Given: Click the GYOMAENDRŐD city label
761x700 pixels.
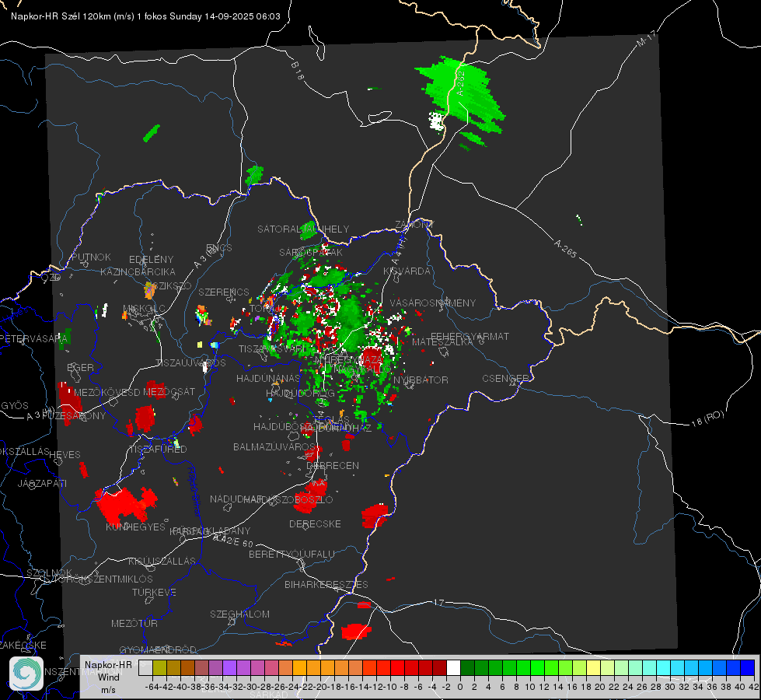Looking at the screenshot, I should [x=158, y=649].
